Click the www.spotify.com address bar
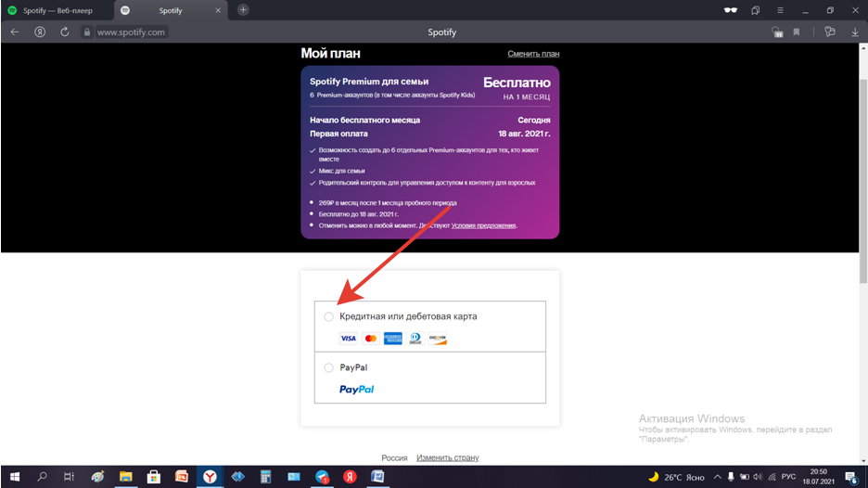 click(x=131, y=32)
